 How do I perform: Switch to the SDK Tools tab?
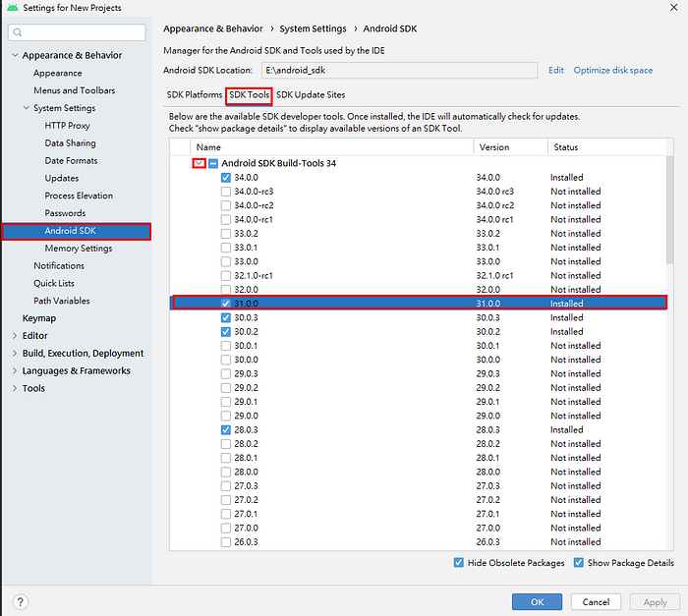pyautogui.click(x=250, y=94)
